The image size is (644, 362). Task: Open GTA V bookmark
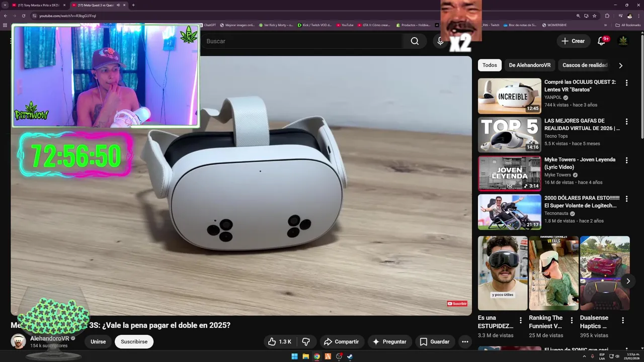374,25
